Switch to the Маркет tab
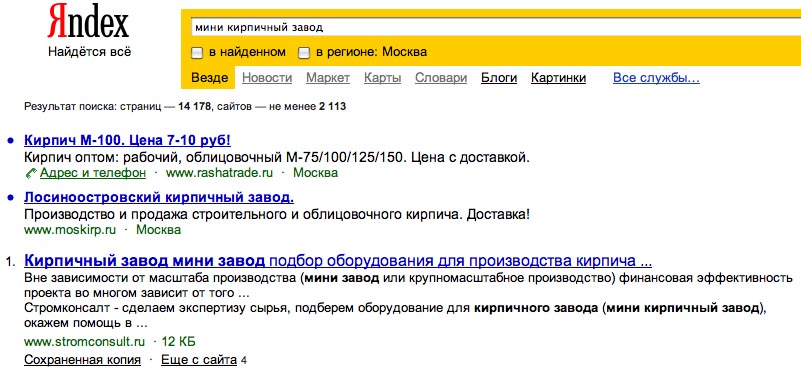Image resolution: width=801 pixels, height=377 pixels. pyautogui.click(x=327, y=78)
